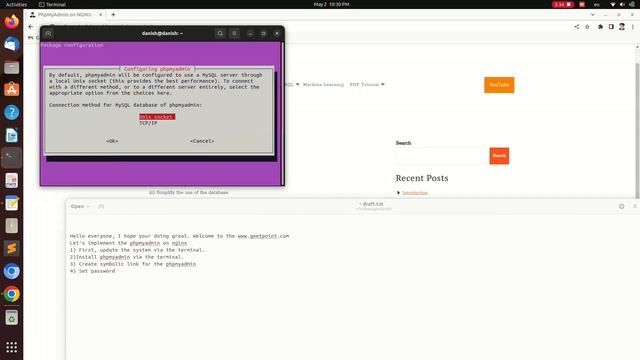
Task: Open the Introduction recent post link
Action: tap(415, 193)
